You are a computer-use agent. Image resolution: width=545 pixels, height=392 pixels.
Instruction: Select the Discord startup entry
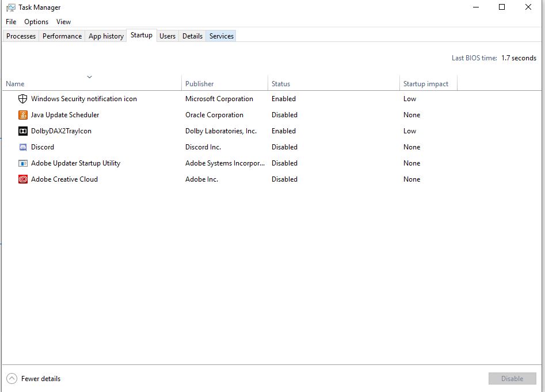click(x=272, y=147)
